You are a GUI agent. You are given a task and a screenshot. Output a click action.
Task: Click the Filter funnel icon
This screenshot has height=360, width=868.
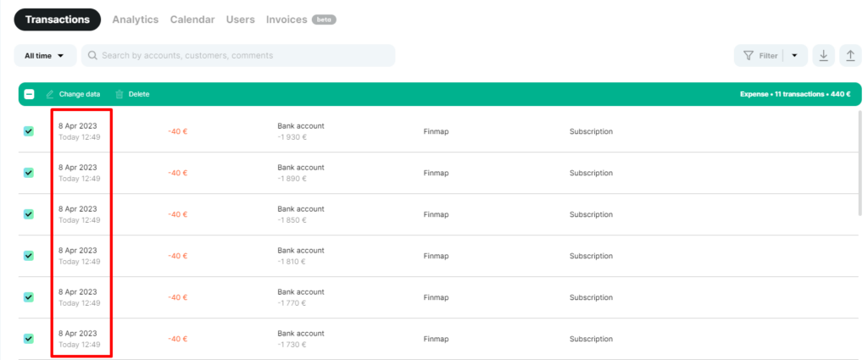pyautogui.click(x=748, y=56)
